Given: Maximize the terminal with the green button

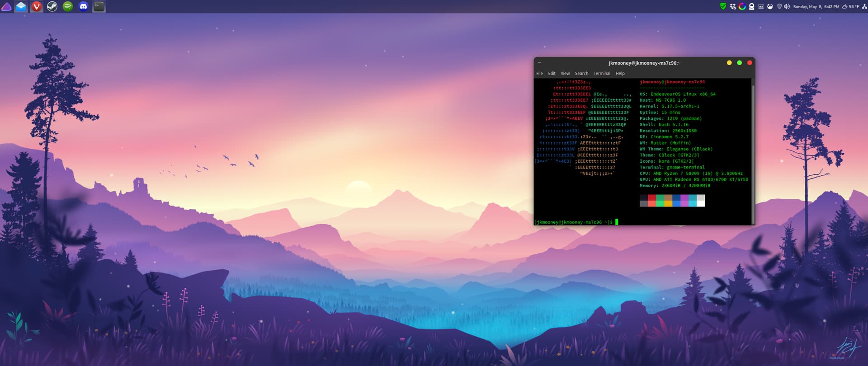Looking at the screenshot, I should (x=739, y=63).
